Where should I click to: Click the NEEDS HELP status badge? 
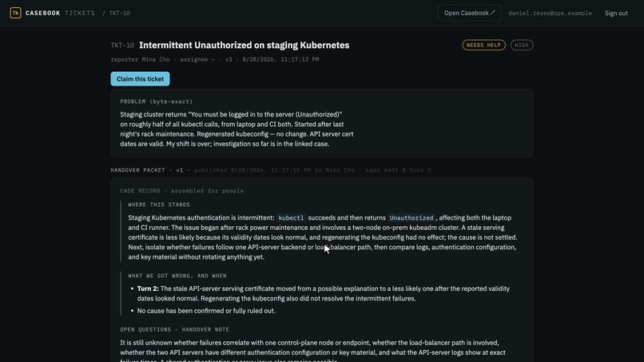coord(484,45)
